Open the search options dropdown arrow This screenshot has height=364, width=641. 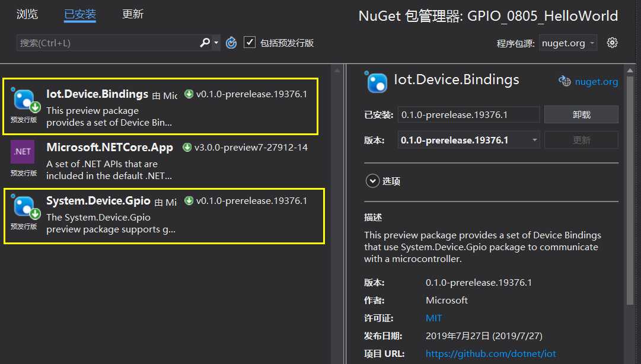point(216,43)
